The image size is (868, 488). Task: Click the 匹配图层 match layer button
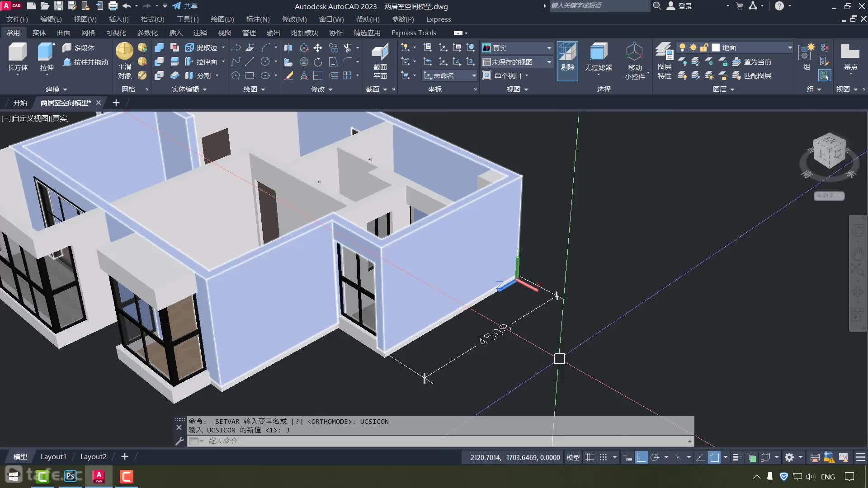pyautogui.click(x=752, y=75)
